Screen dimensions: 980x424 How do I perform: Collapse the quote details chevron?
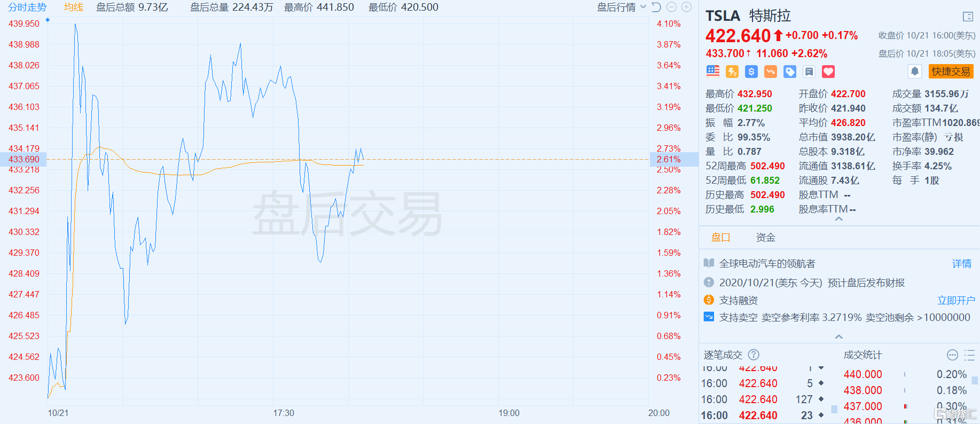tap(839, 219)
